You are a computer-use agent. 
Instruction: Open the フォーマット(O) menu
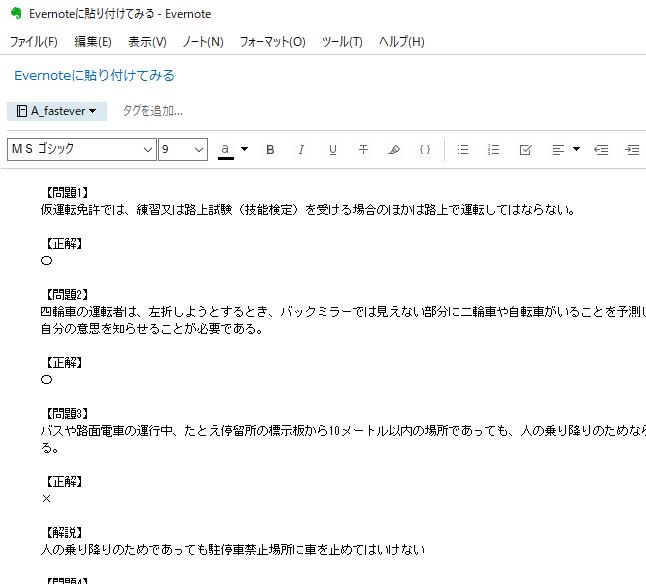(x=272, y=42)
